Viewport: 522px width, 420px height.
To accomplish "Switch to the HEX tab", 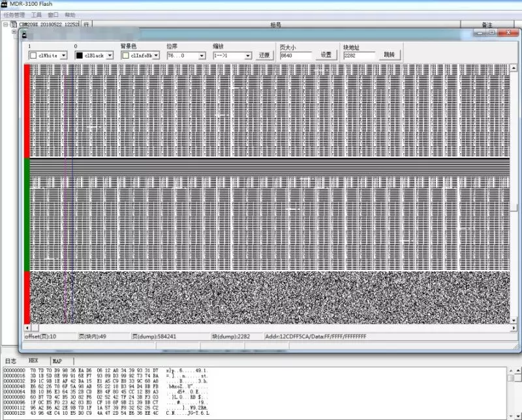I will pos(33,360).
